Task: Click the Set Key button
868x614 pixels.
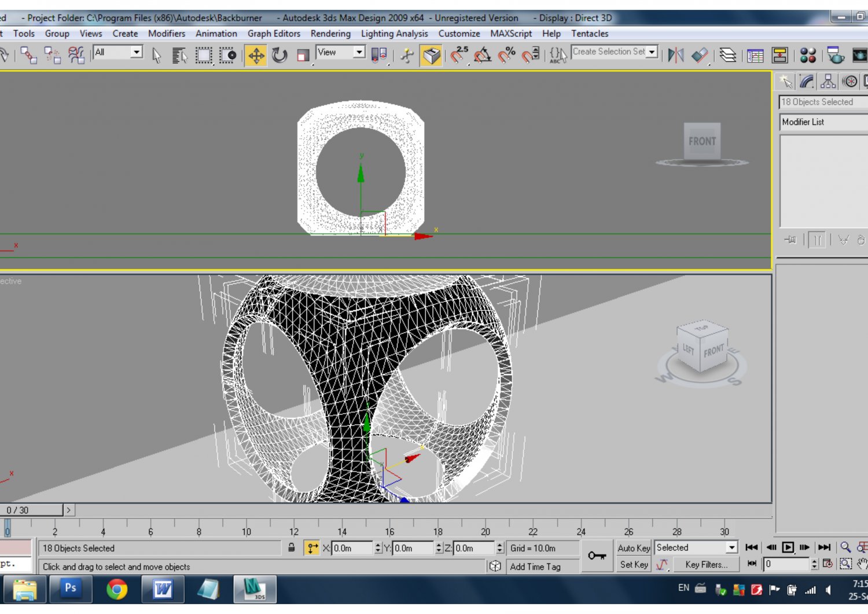Action: (633, 565)
